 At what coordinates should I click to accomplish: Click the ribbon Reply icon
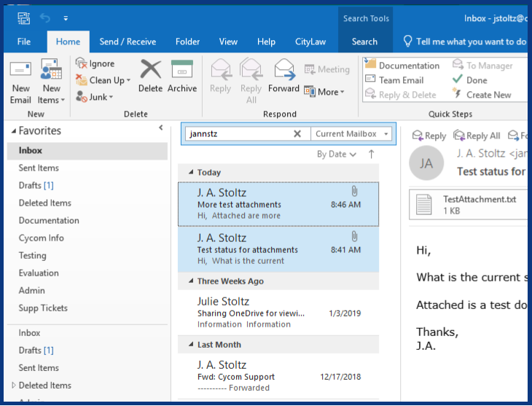pyautogui.click(x=221, y=69)
